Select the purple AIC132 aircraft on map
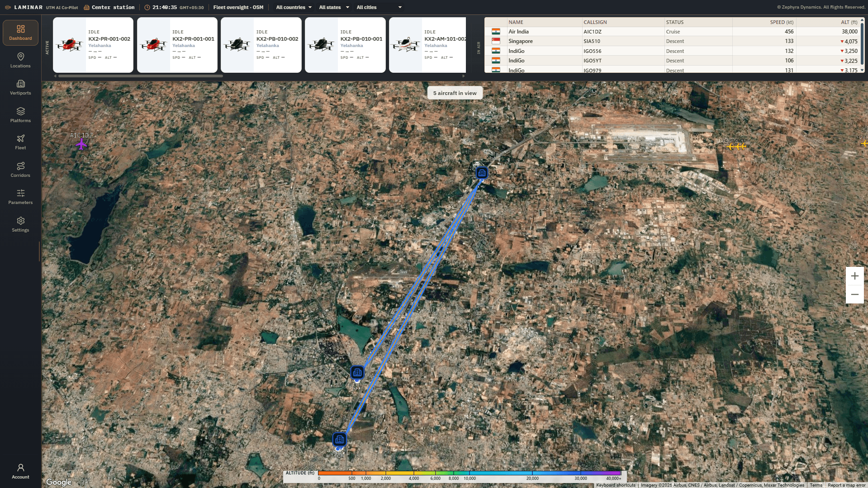This screenshot has width=868, height=488. click(81, 144)
